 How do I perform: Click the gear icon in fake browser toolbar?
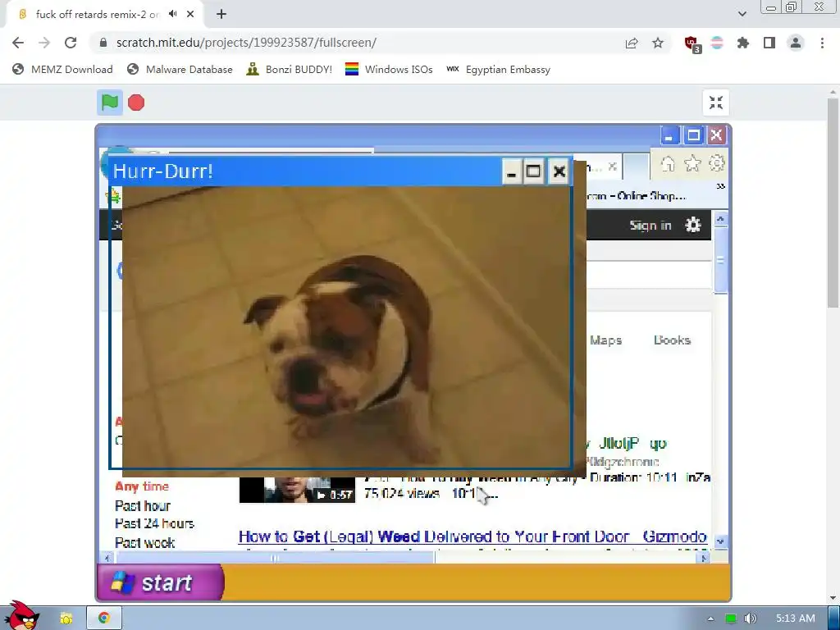coord(716,163)
